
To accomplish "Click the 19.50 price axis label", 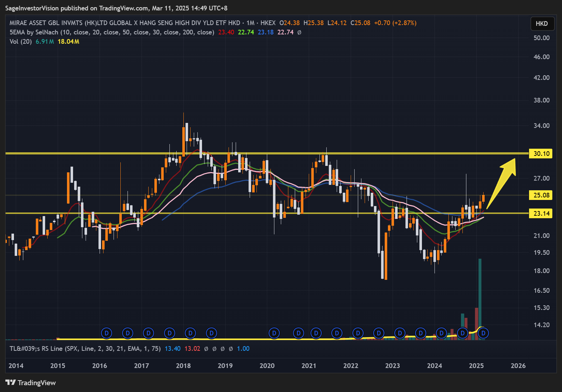I will tap(541, 253).
